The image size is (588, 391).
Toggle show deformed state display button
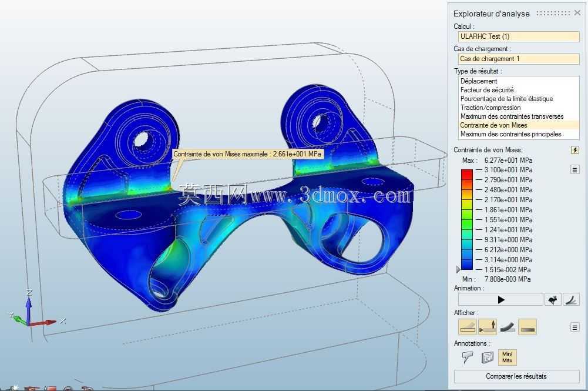click(x=508, y=327)
